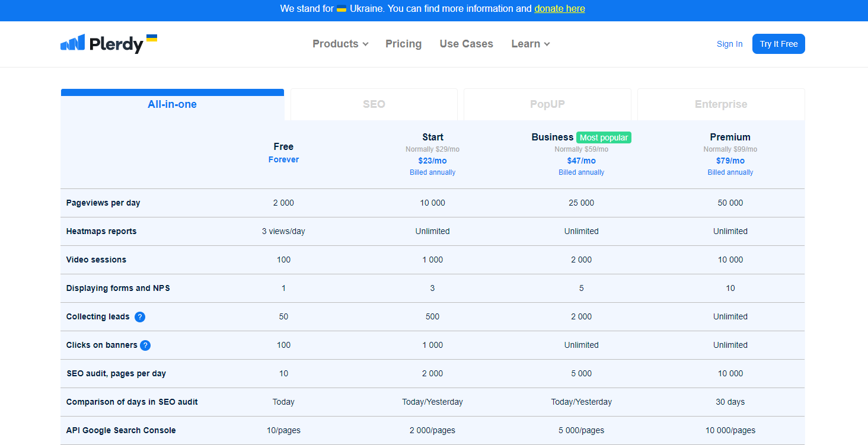Open the help icon beside Collecting leads
The image size is (868, 445).
coord(140,317)
